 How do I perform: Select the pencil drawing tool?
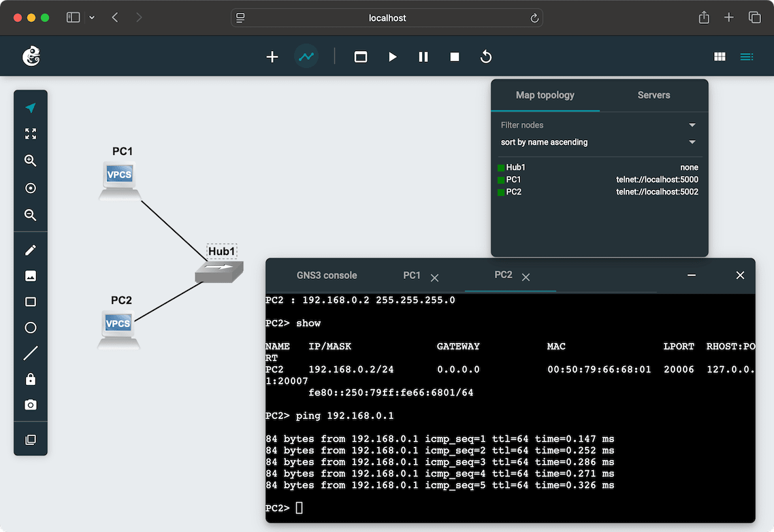point(31,250)
